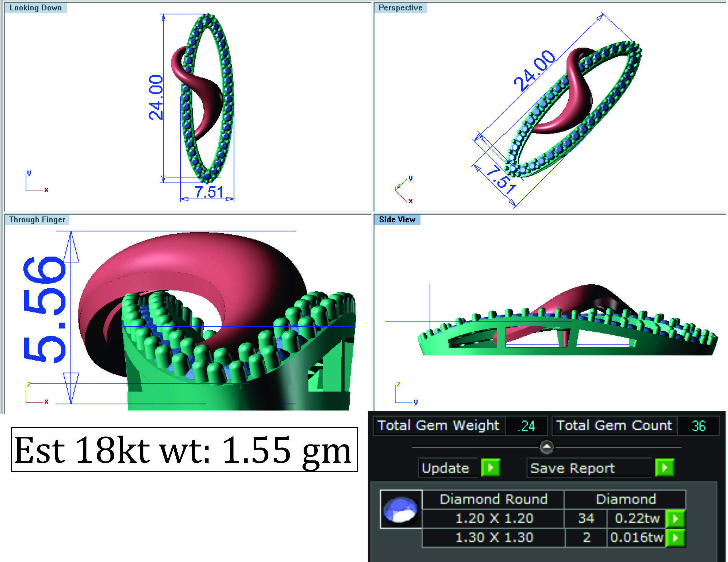The image size is (728, 562).
Task: Click 24.00 dimension in Perspective view
Action: (534, 71)
